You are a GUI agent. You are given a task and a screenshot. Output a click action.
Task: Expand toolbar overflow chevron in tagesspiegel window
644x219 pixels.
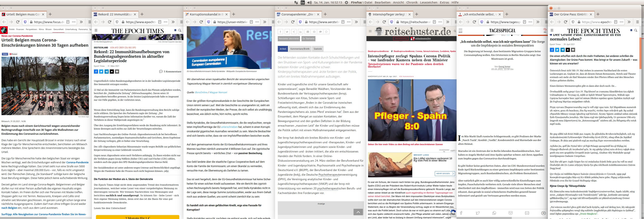point(538,22)
